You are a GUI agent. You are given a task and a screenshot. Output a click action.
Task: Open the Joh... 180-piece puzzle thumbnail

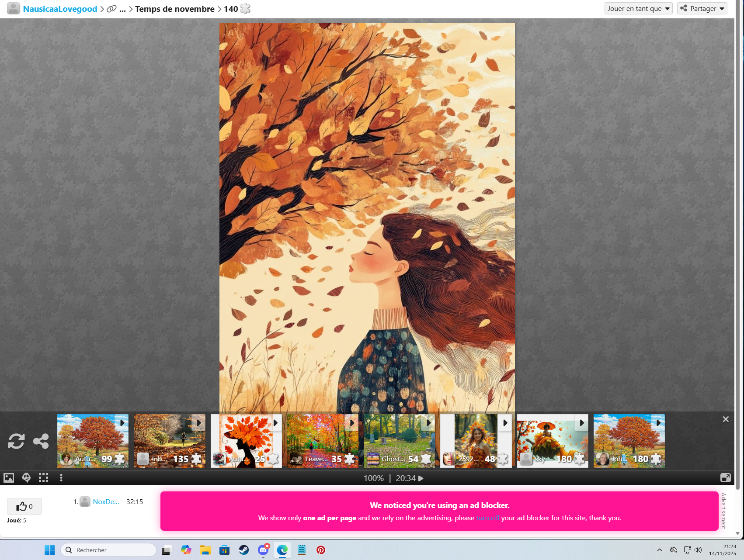(x=629, y=441)
